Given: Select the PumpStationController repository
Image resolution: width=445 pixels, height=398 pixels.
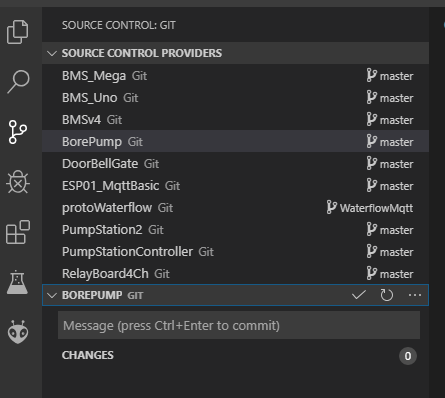Looking at the screenshot, I should pos(235,252).
